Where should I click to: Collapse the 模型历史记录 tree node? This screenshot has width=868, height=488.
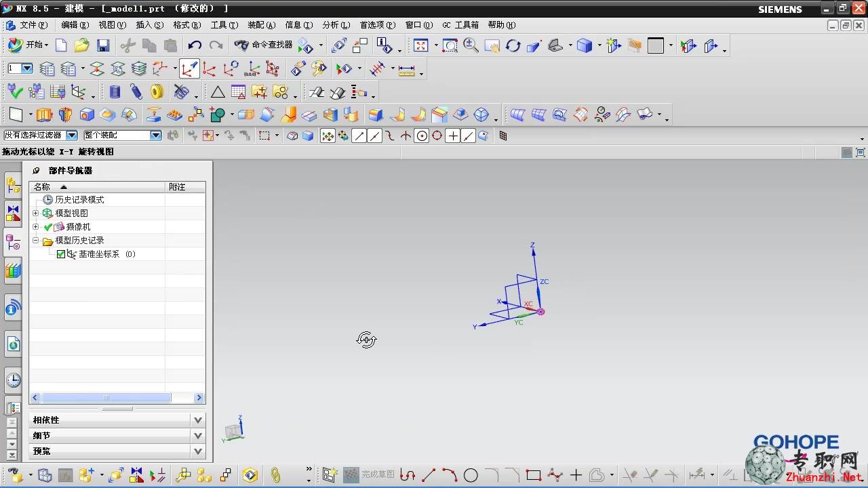point(36,241)
